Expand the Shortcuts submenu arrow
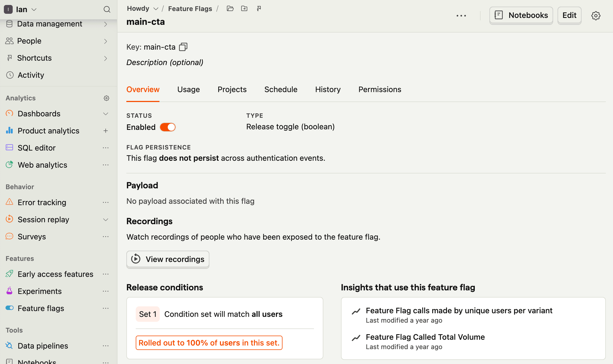Image resolution: width=613 pixels, height=364 pixels. [x=105, y=58]
